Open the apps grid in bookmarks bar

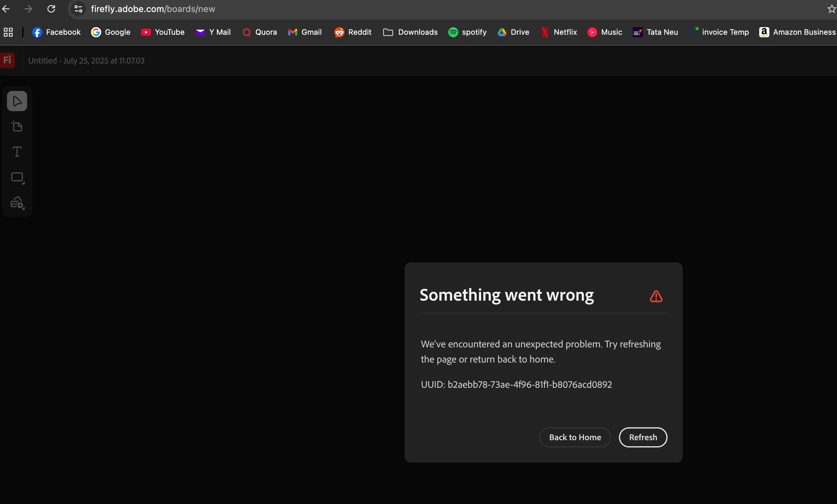pos(8,32)
